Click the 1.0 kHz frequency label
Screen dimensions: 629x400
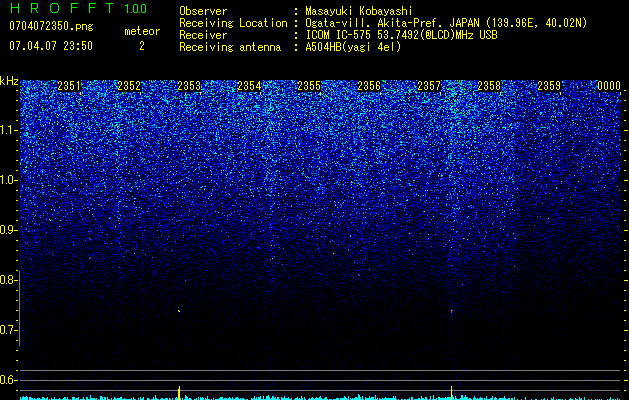[7, 180]
